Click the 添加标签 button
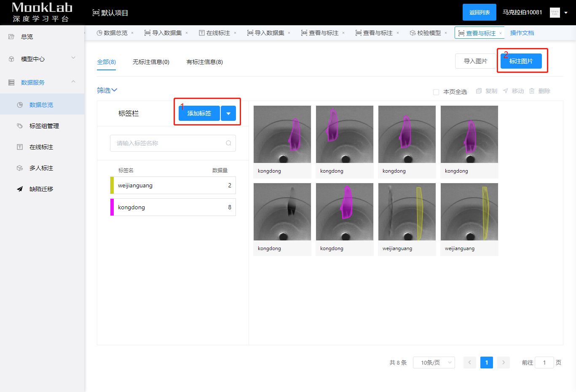The image size is (576, 392). 199,113
